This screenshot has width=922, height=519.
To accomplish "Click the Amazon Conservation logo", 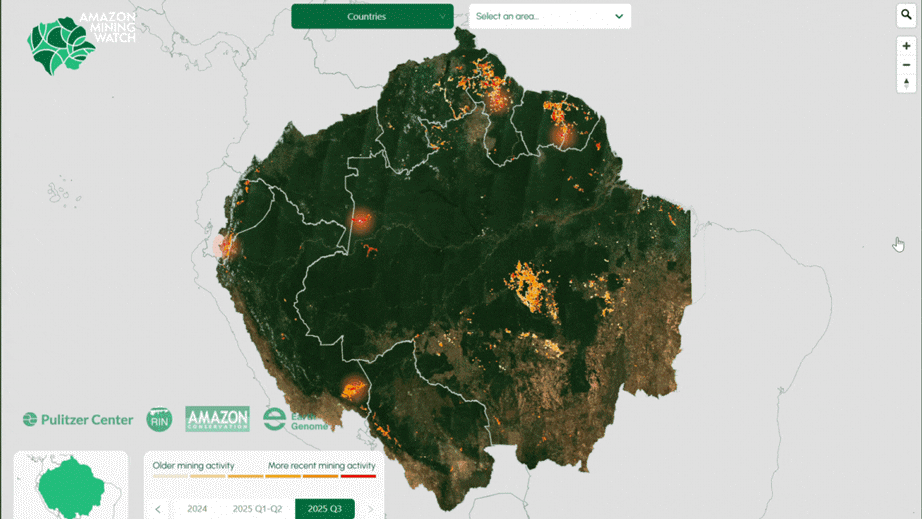I will pyautogui.click(x=217, y=419).
